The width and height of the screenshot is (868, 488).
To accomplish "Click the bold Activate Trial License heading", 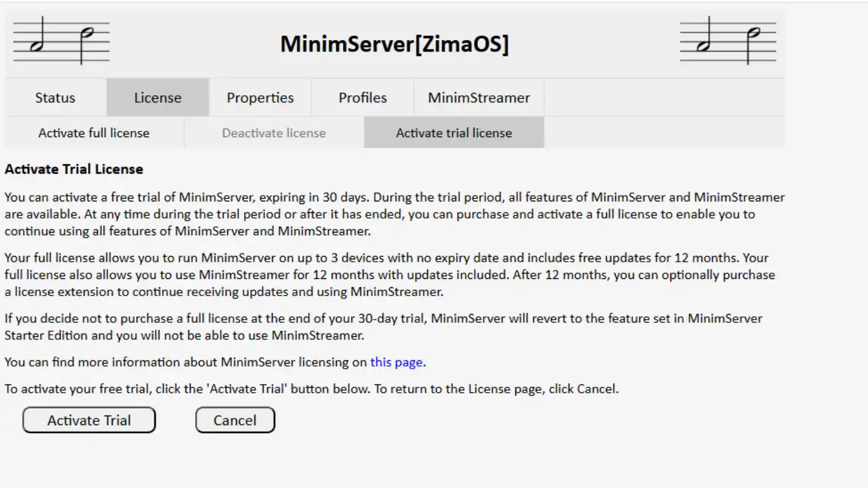I will 74,169.
